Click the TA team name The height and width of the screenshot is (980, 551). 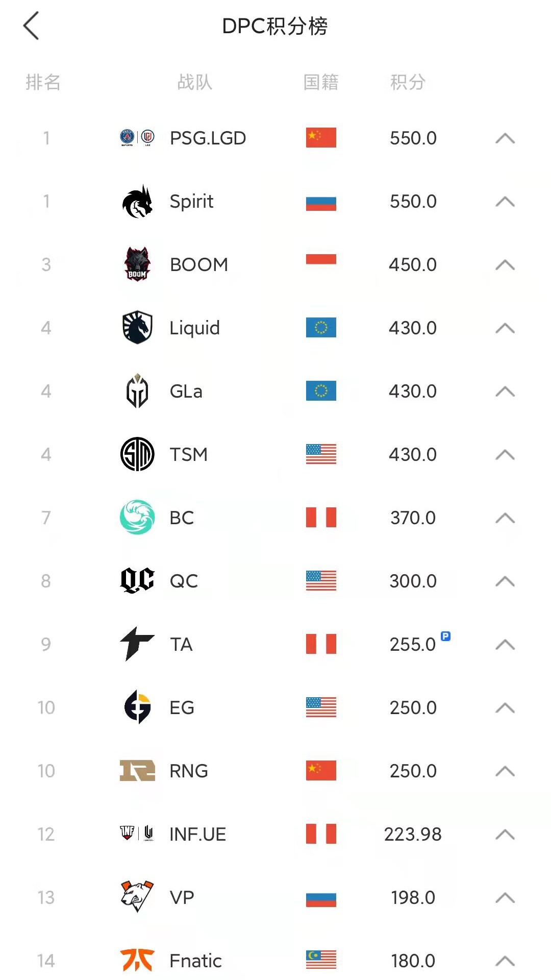tap(181, 645)
